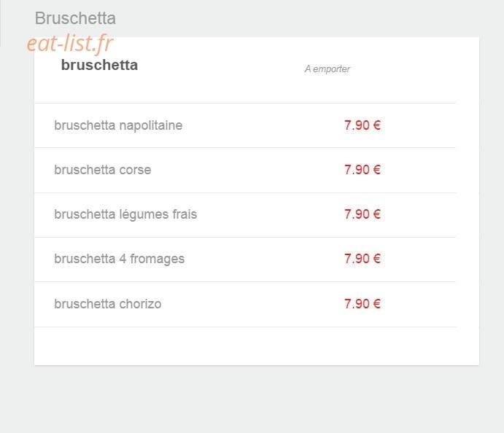Click the euro symbol on the corse row
The width and height of the screenshot is (504, 433).
click(376, 170)
